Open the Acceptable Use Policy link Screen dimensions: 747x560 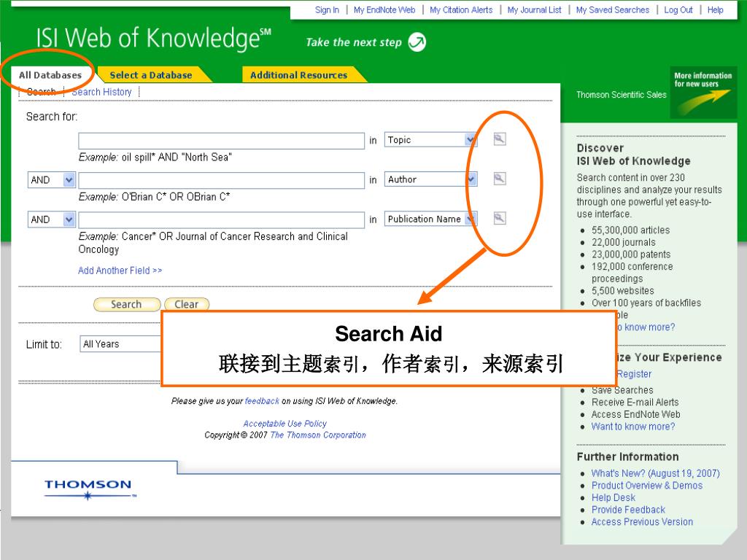coord(285,424)
